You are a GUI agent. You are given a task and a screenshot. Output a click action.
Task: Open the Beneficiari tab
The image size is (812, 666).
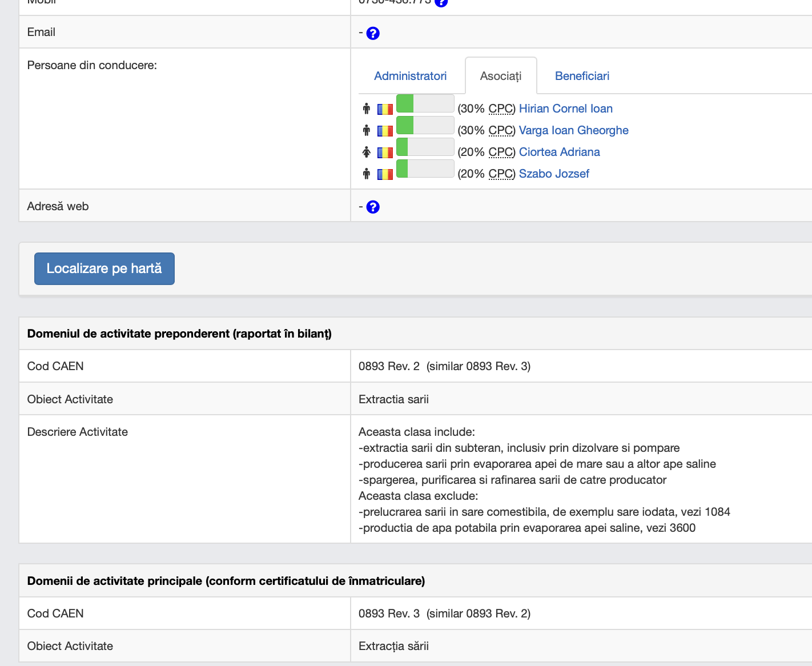pyautogui.click(x=582, y=76)
